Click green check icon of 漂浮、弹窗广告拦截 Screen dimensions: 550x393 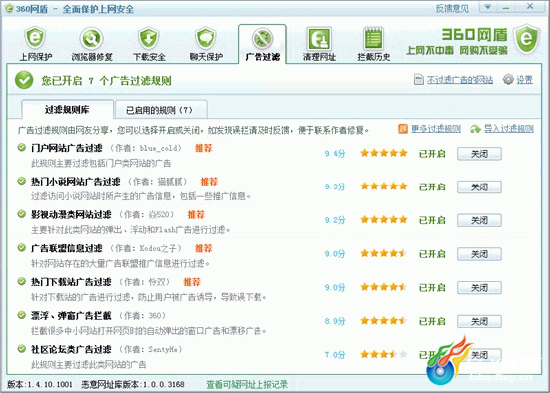pos(22,315)
